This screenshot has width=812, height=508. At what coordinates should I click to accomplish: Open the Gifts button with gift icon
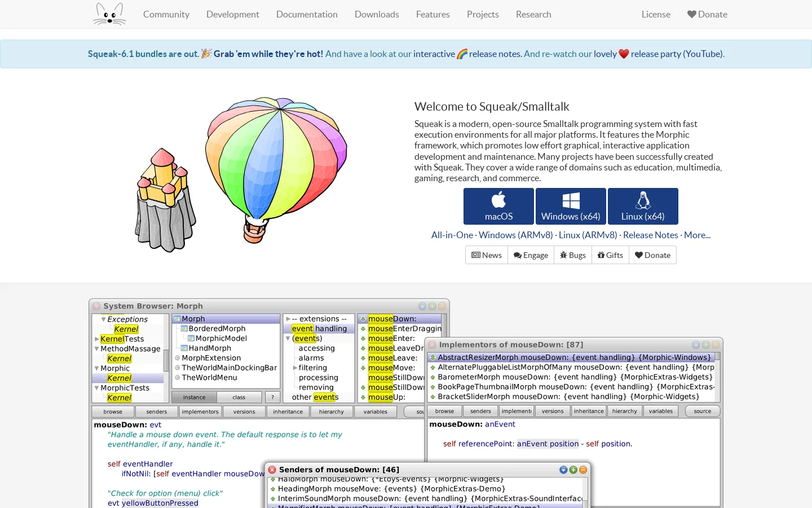click(x=610, y=255)
